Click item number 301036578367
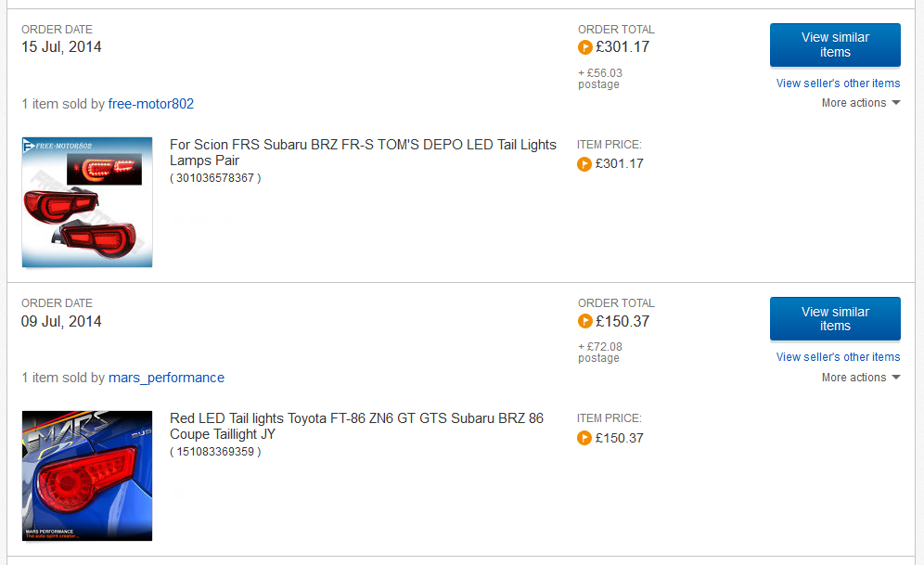This screenshot has height=565, width=924. [215, 178]
